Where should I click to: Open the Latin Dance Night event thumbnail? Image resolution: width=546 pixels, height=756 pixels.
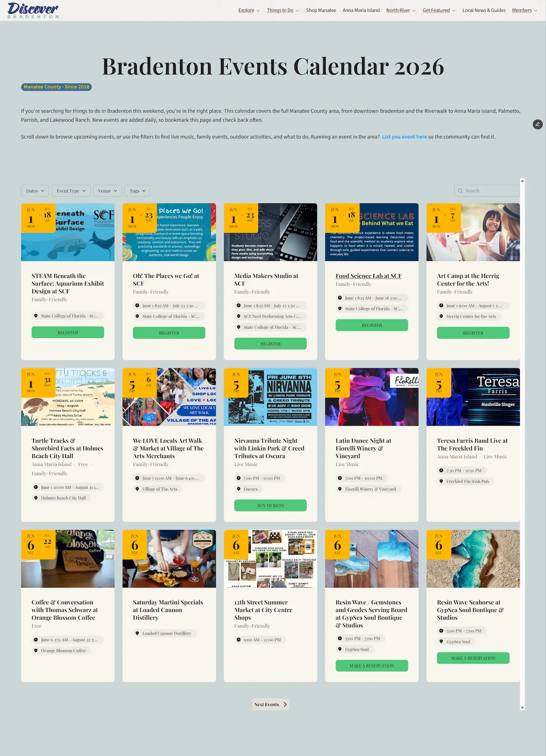372,397
